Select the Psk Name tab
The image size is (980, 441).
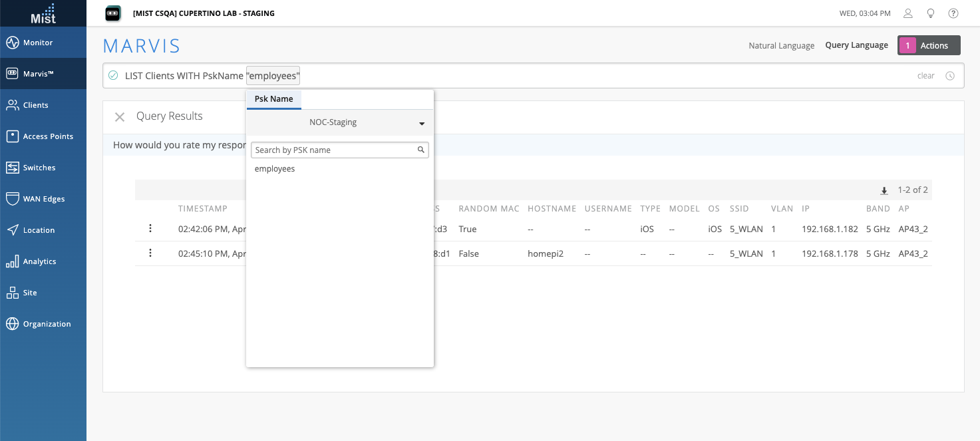[273, 99]
